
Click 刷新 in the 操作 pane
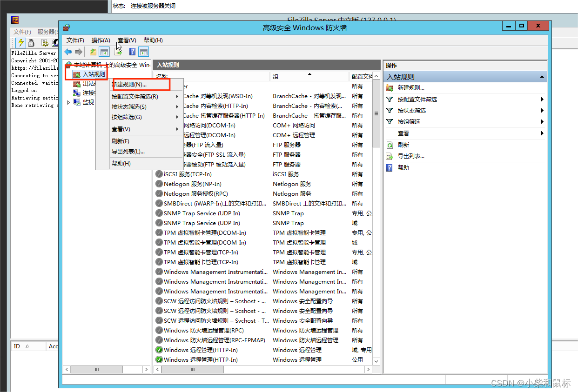[x=403, y=145]
